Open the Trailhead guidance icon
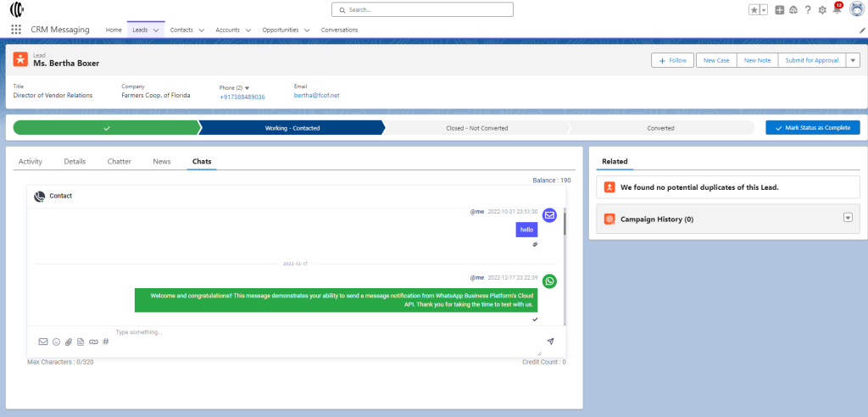Screen dimensions: 868x417 [793, 10]
